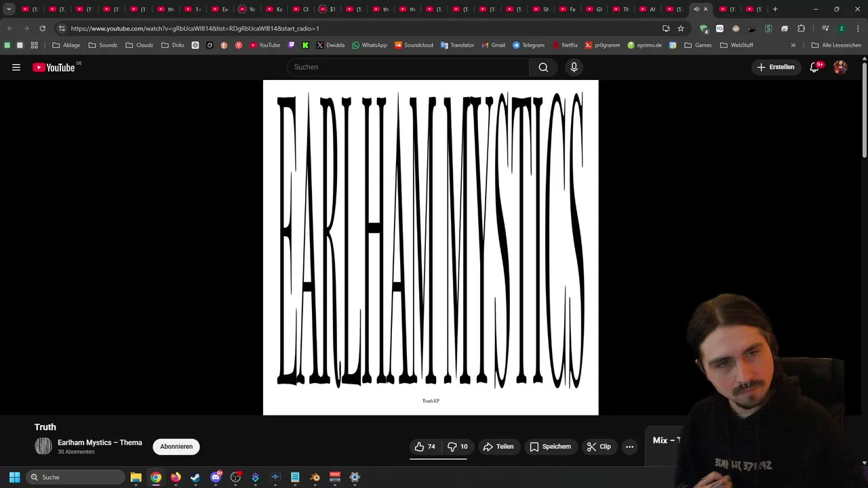
Task: Open Steam from the taskbar
Action: (x=195, y=477)
